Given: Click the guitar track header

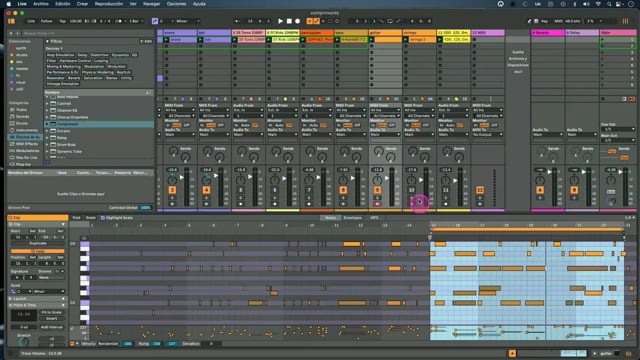Looking at the screenshot, I should [385, 33].
